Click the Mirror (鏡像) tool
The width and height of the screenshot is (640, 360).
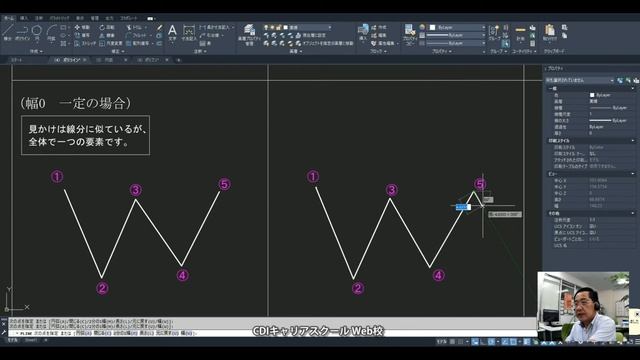click(107, 36)
